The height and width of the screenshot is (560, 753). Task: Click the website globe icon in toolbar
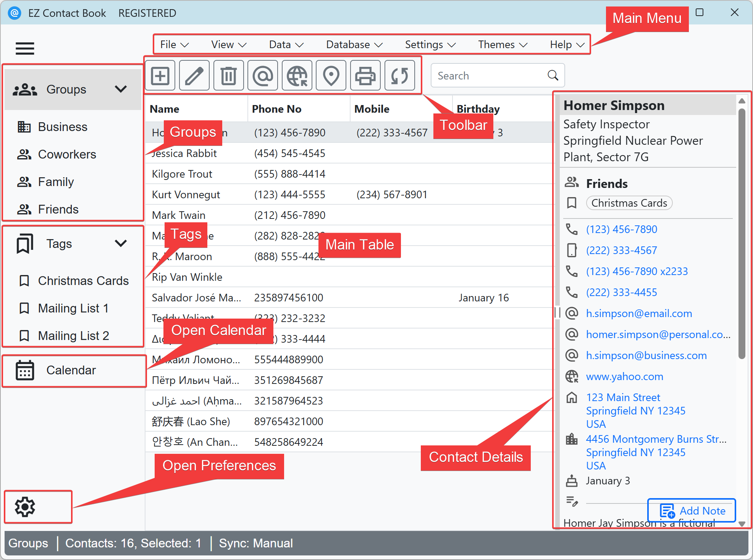click(297, 75)
